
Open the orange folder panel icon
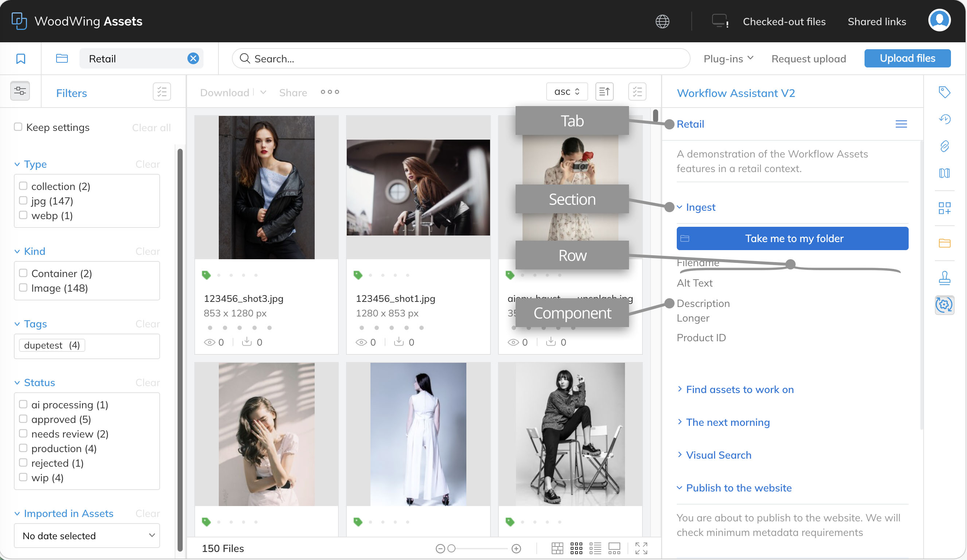944,243
